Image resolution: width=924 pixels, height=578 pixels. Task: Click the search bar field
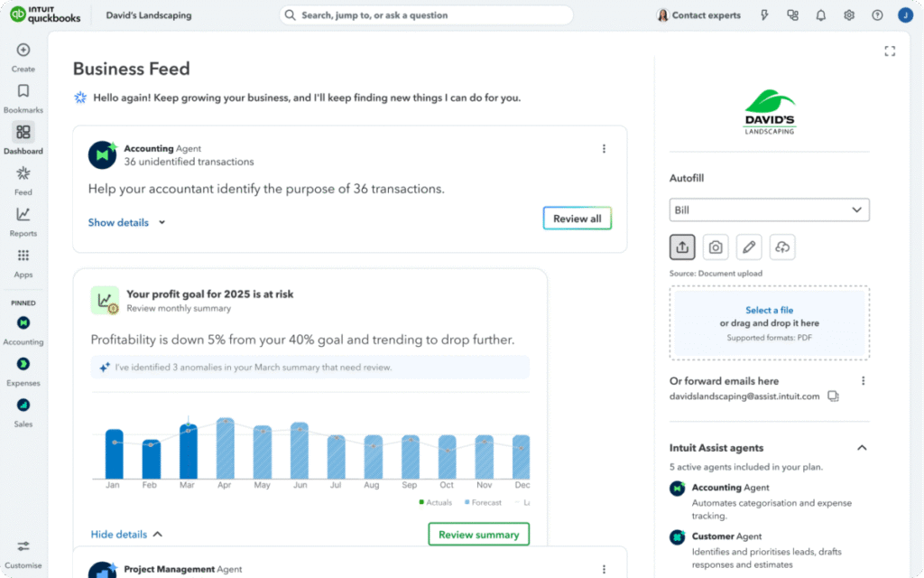(426, 15)
